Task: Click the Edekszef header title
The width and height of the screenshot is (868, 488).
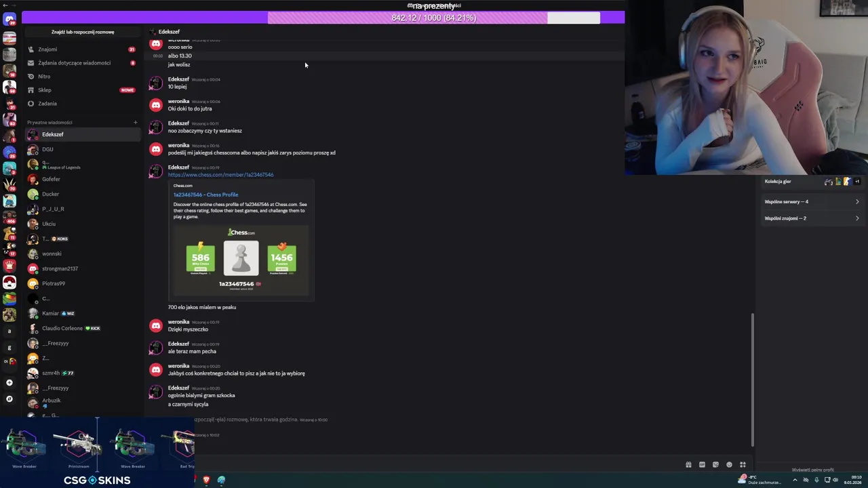Action: tap(169, 32)
